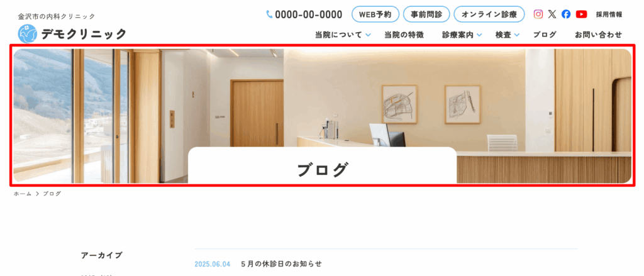Expand the 診療案内 dropdown chevron
This screenshot has height=276, width=644.
click(479, 35)
